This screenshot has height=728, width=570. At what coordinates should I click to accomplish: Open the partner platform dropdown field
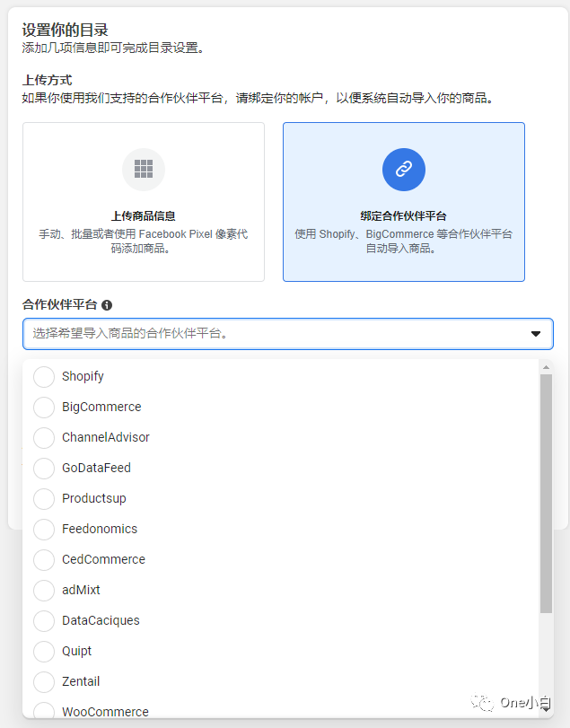point(288,334)
